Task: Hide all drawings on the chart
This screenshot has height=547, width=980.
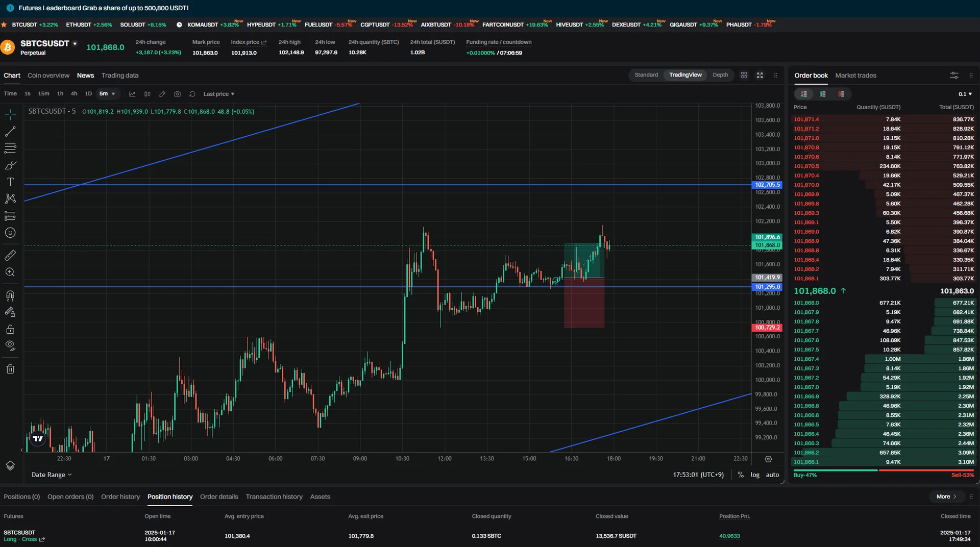Action: pyautogui.click(x=10, y=346)
